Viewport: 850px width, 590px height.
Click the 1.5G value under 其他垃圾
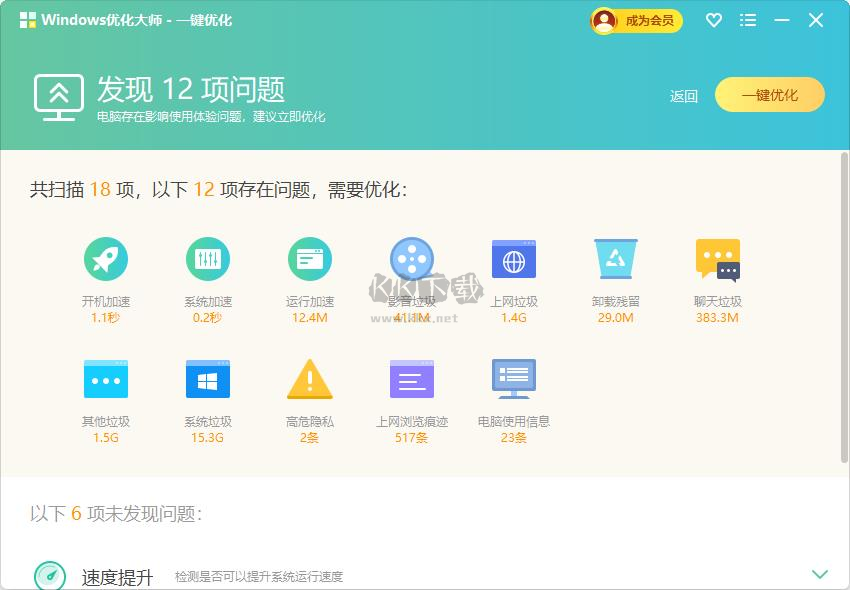pyautogui.click(x=105, y=438)
